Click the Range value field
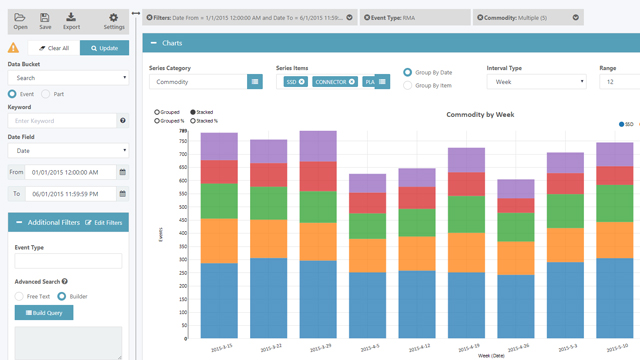The height and width of the screenshot is (360, 640). 620,82
